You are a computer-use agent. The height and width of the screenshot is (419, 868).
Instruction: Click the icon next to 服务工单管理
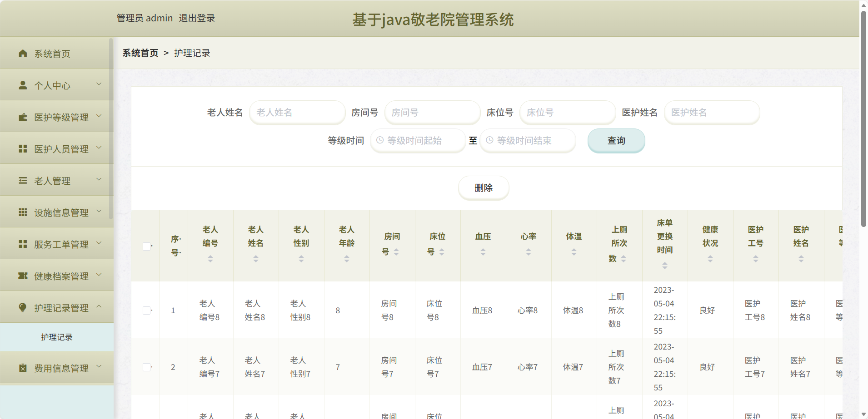tap(23, 244)
